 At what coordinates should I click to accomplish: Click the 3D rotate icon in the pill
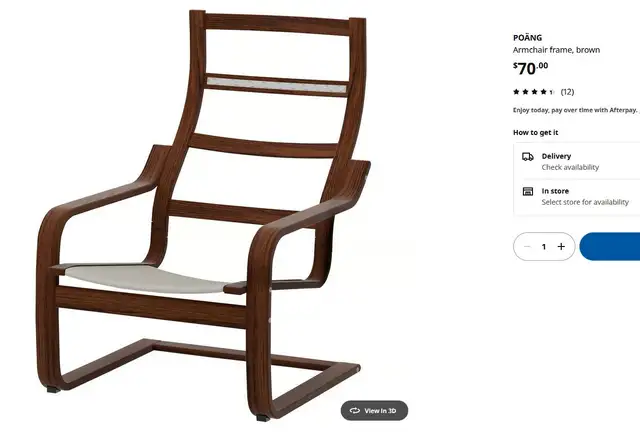pyautogui.click(x=355, y=410)
